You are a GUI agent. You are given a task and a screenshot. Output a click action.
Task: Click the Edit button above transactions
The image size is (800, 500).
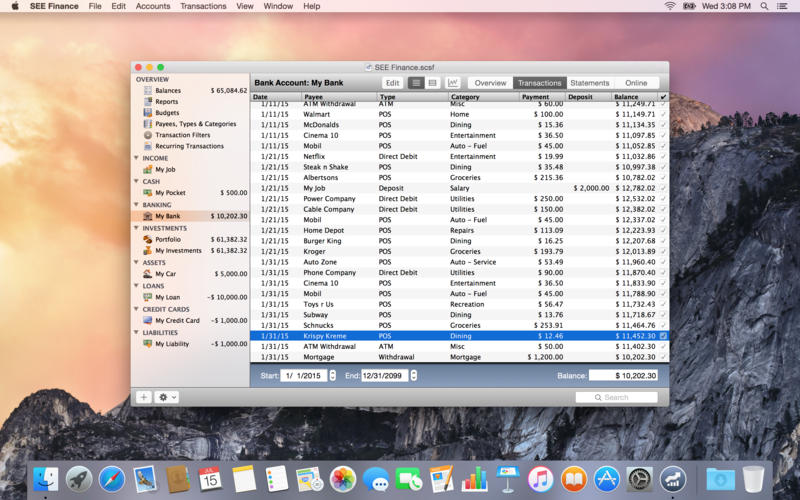click(392, 83)
